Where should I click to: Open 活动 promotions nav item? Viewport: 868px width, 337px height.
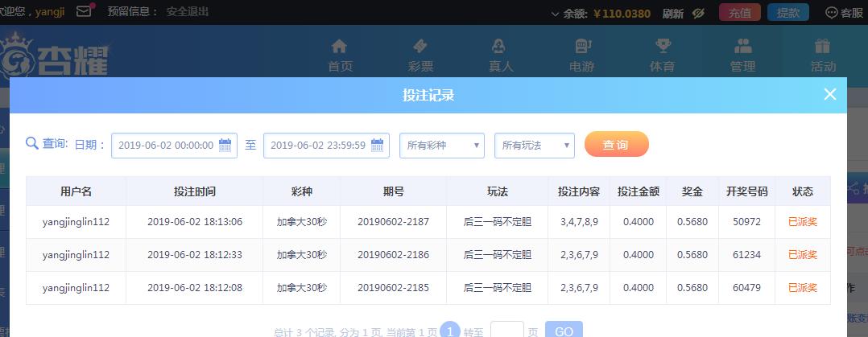823,55
